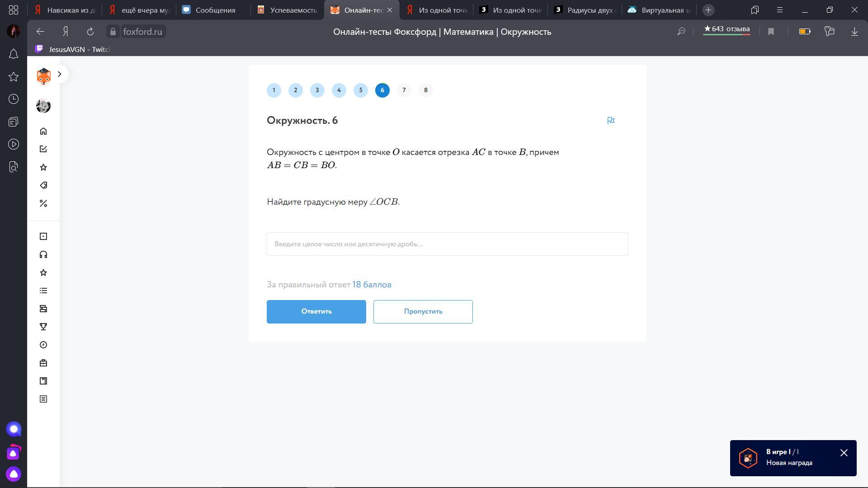
Task: Close the Новая награда notification
Action: pos(844,453)
